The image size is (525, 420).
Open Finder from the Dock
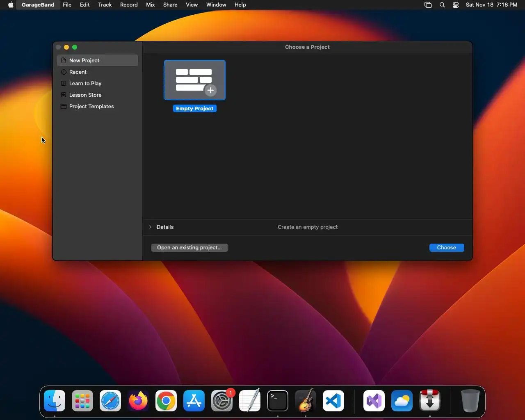coord(55,401)
